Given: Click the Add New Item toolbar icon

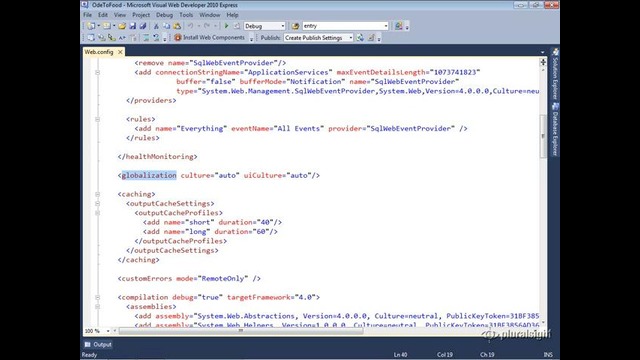Looking at the screenshot, I should click(107, 26).
